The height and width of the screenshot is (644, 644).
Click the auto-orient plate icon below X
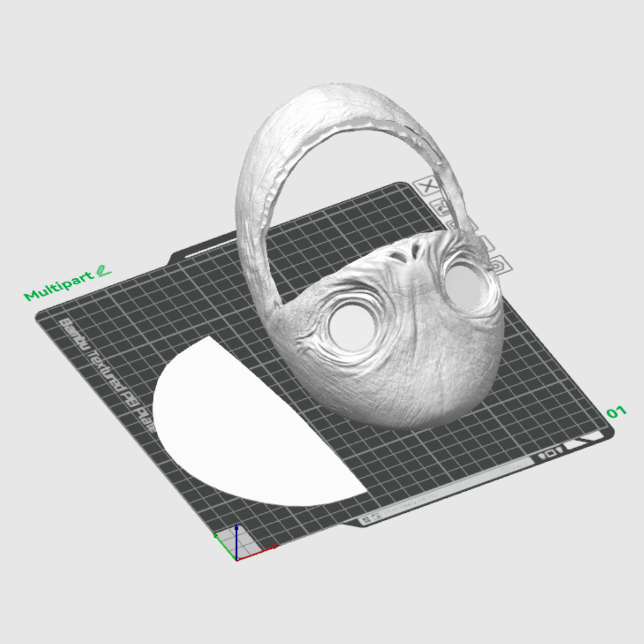tap(440, 207)
